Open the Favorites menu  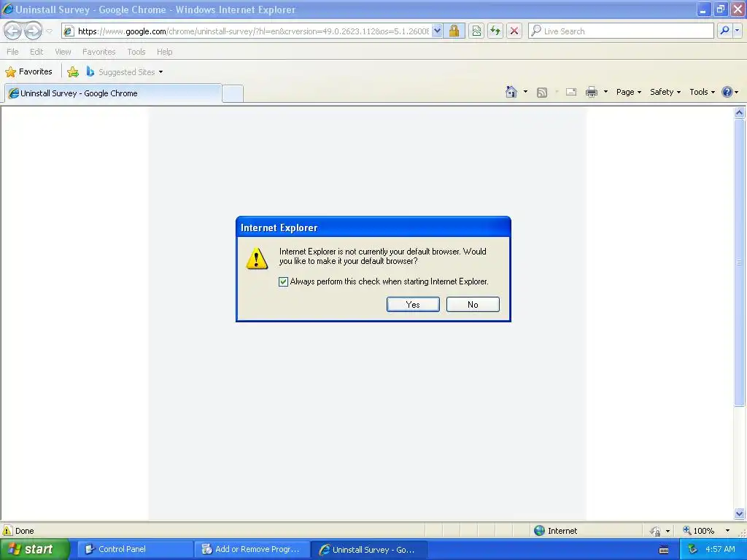99,52
